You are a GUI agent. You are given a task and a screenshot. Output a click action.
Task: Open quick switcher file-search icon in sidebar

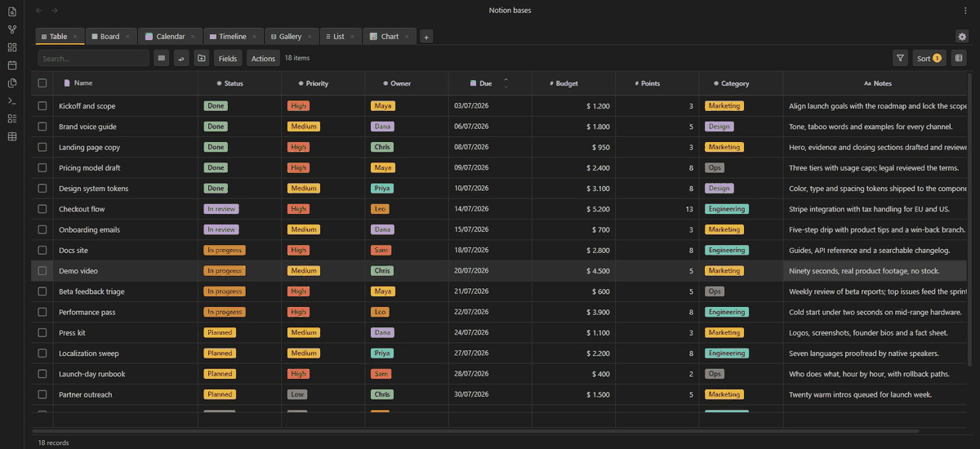pos(11,11)
